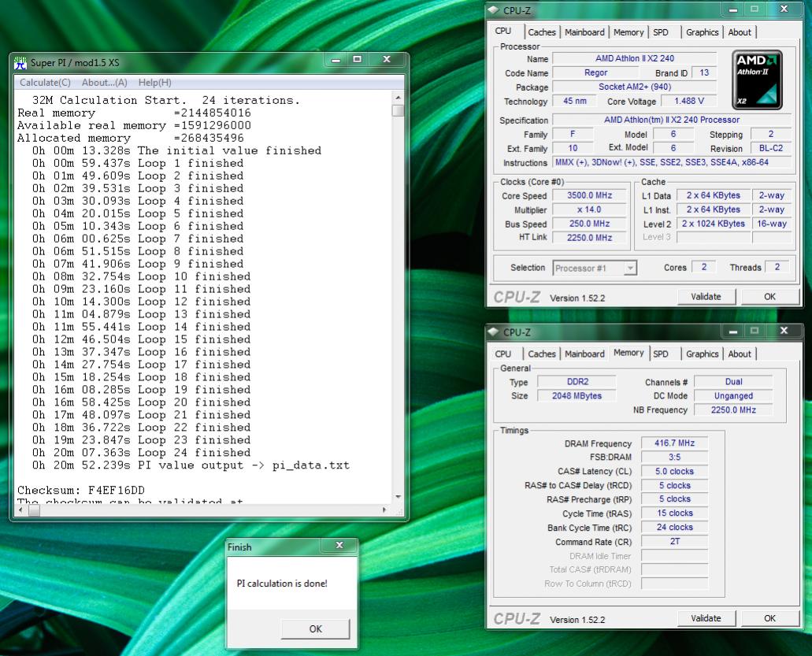The height and width of the screenshot is (656, 812).
Task: Click the Channels # value Dual
Action: 733,382
